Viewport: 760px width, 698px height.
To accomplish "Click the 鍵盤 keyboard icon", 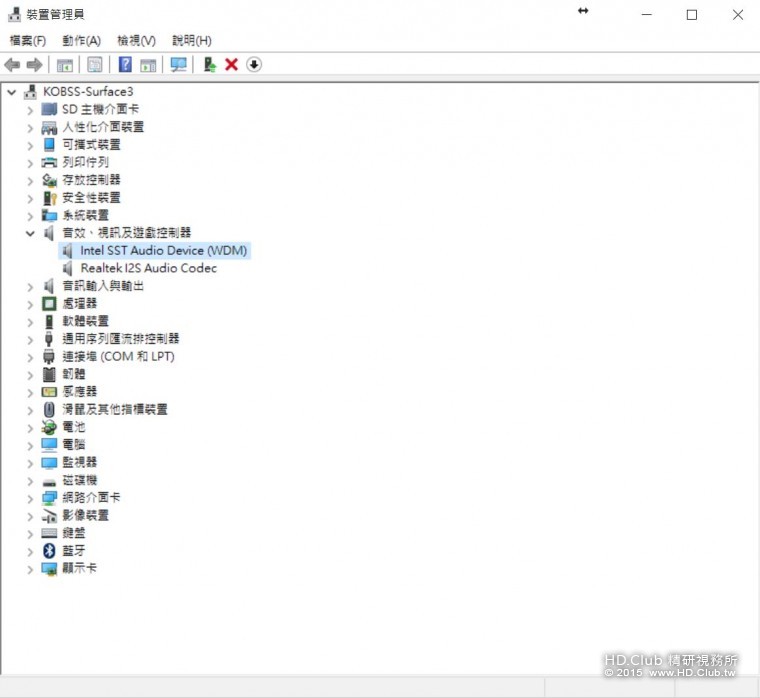I will pyautogui.click(x=49, y=533).
